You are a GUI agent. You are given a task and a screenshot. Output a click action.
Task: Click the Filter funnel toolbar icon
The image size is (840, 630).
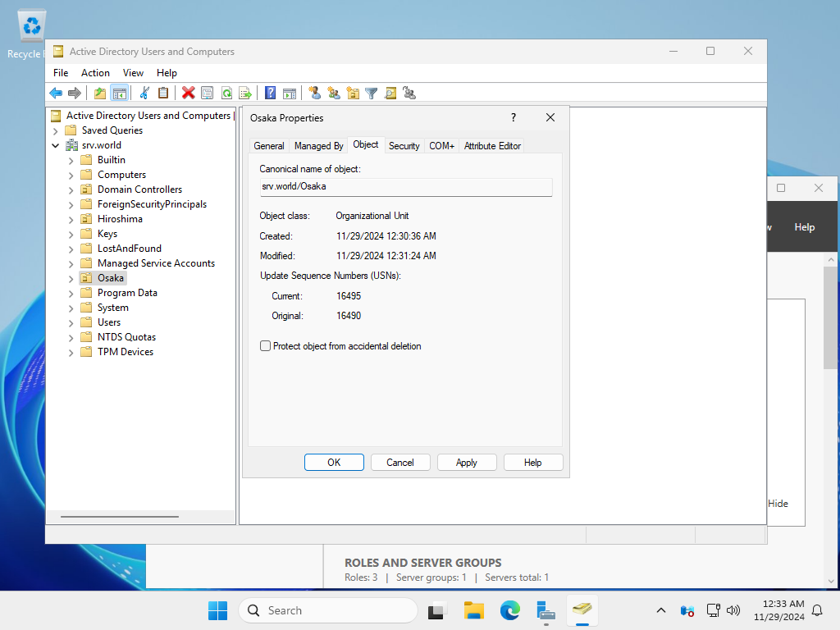coord(372,93)
